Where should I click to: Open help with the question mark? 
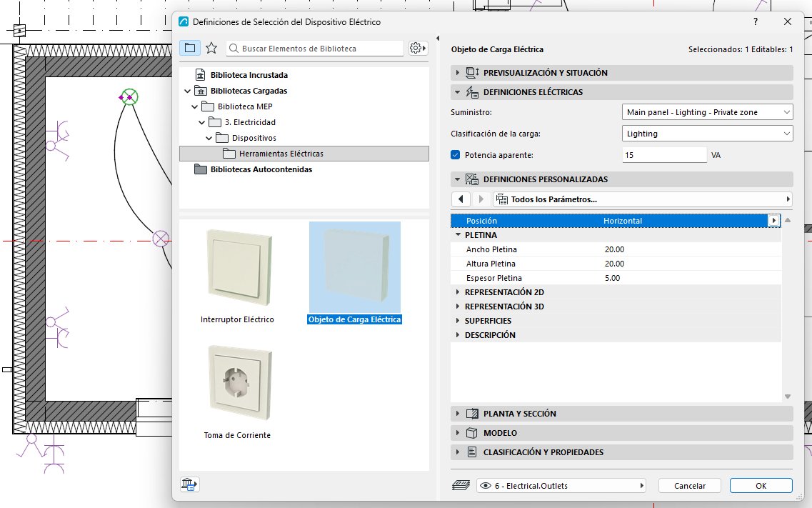coord(756,21)
